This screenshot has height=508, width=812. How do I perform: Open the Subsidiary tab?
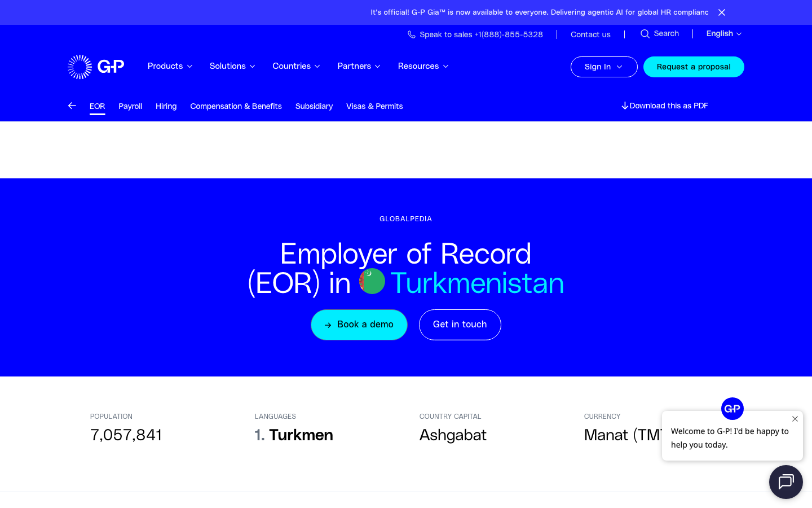pos(314,106)
